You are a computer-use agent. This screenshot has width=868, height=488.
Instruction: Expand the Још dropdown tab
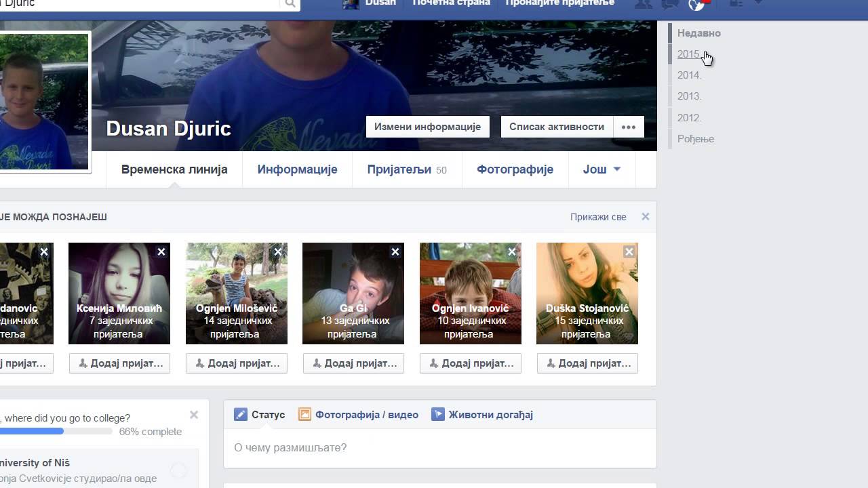point(602,169)
